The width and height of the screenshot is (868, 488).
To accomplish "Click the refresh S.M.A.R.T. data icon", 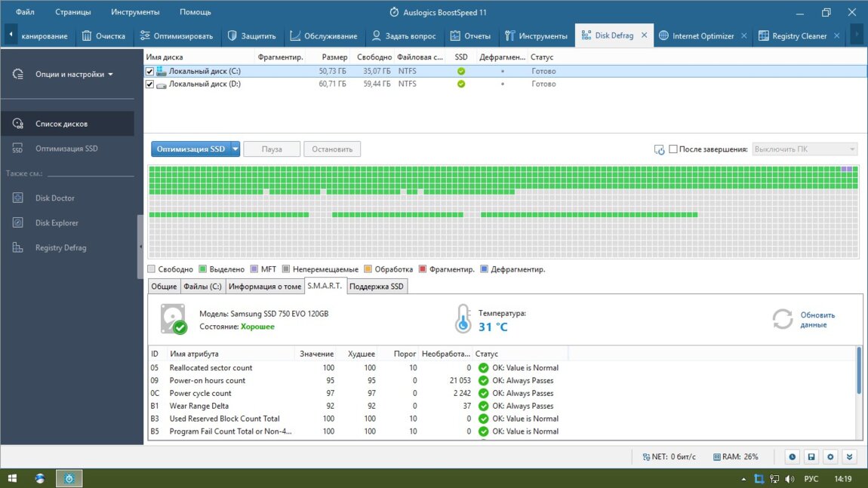I will coord(782,319).
